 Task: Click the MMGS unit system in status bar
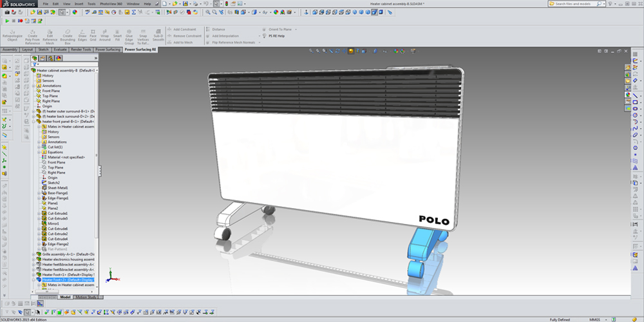[594, 319]
